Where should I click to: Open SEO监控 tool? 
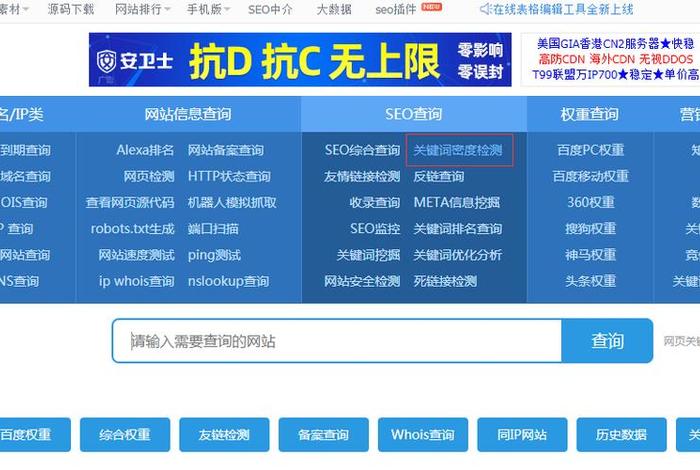click(x=375, y=229)
